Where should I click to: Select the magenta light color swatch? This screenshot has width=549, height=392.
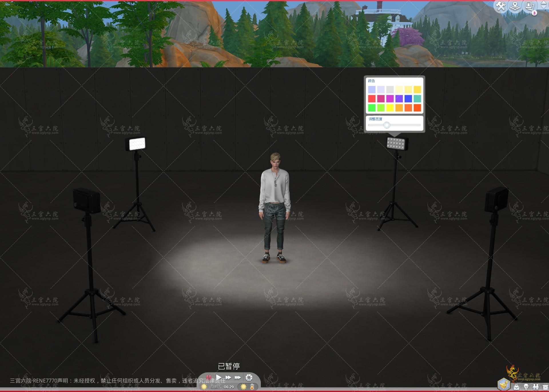tap(390, 99)
